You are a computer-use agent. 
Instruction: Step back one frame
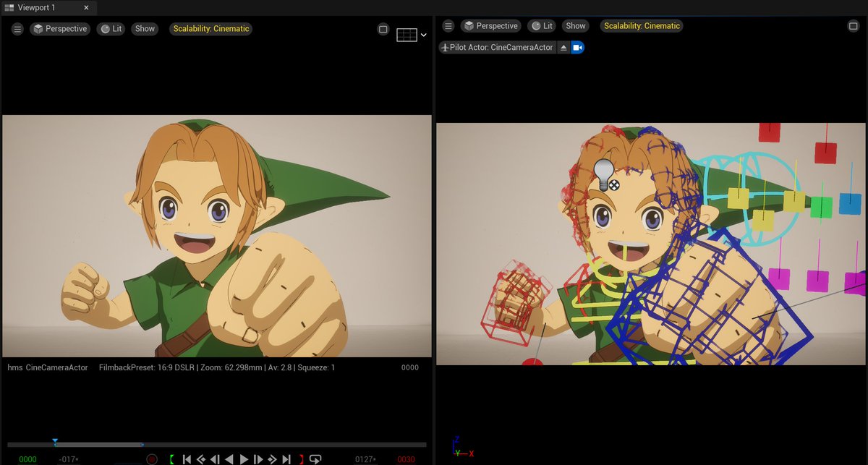tap(215, 459)
